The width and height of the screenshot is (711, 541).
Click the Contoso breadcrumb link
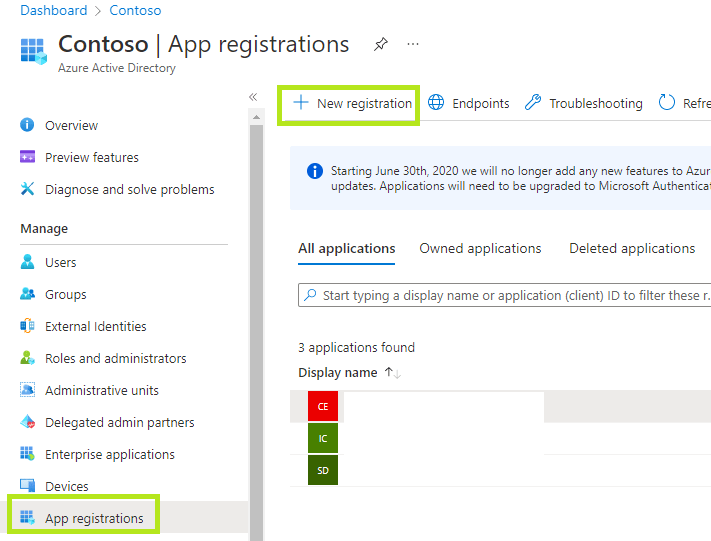tap(135, 10)
